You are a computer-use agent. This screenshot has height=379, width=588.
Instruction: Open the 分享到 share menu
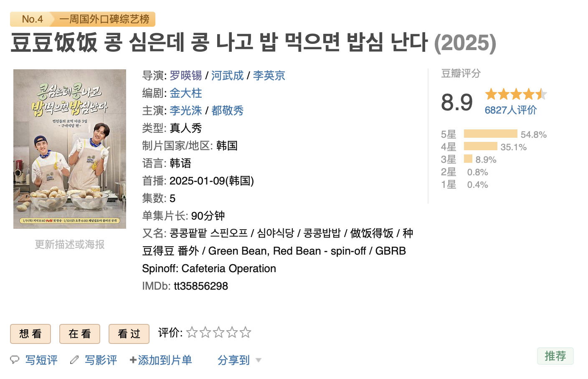point(233,360)
